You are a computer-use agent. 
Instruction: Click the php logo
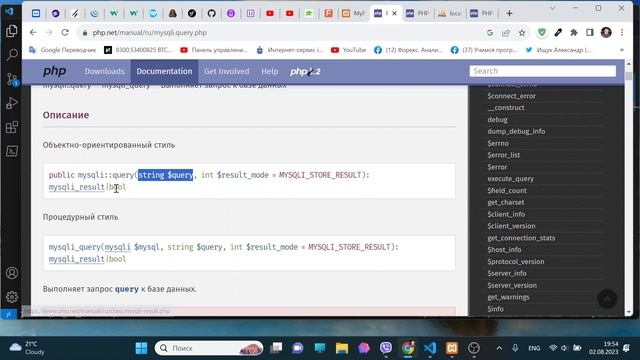click(x=54, y=71)
